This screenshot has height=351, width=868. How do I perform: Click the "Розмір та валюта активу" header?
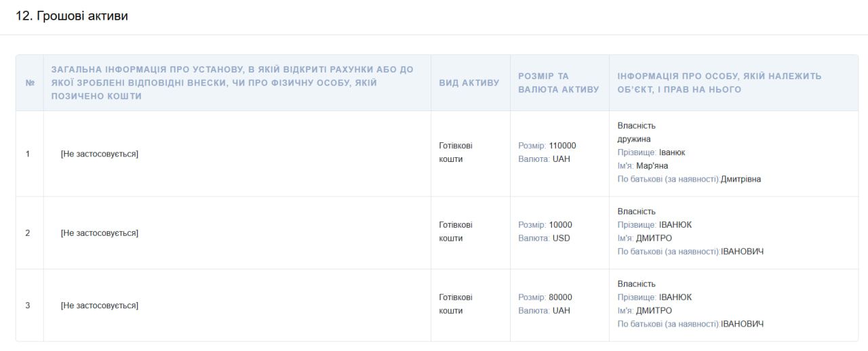tap(558, 83)
